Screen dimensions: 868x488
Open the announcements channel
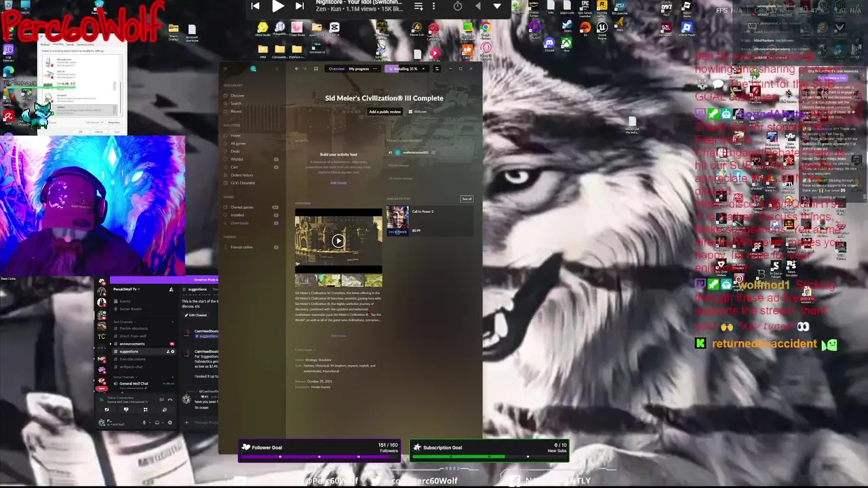point(131,344)
